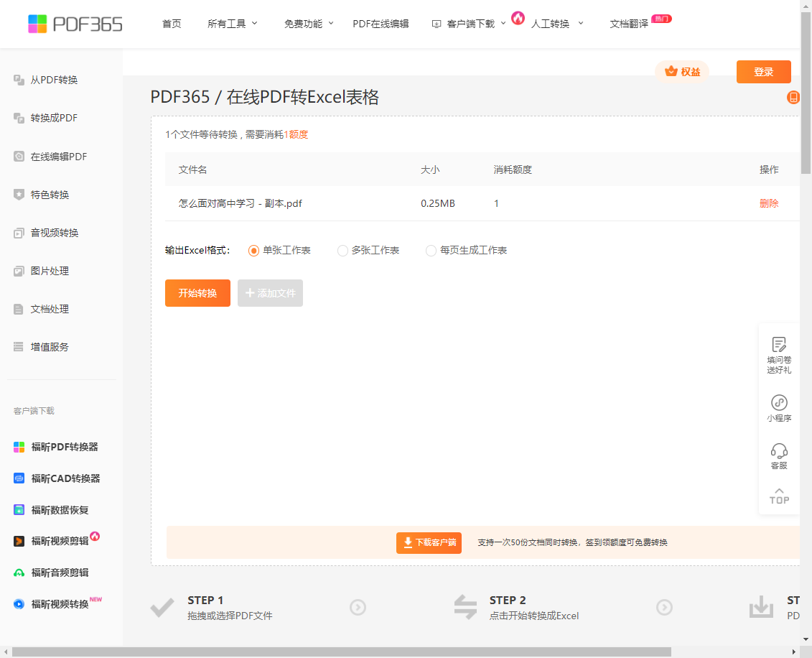Click the 从PDF转换 sidebar icon
Viewport: 812px width, 658px height.
pyautogui.click(x=19, y=80)
